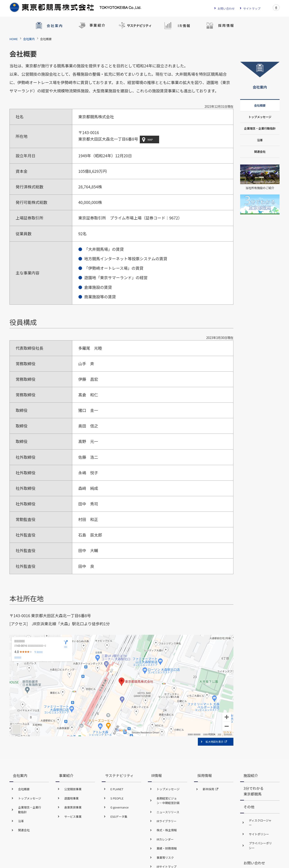Select 会社概要 in the sidebar menu
The width and height of the screenshot is (289, 868).
(x=260, y=105)
